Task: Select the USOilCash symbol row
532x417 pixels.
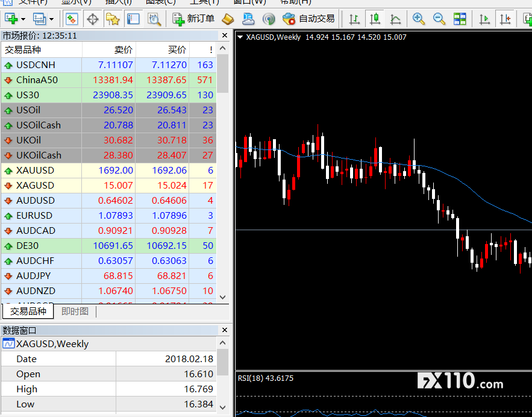Action: pyautogui.click(x=108, y=125)
